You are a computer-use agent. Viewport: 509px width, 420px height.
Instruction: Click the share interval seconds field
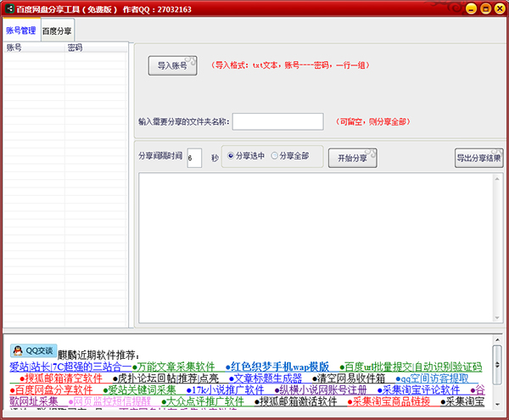(x=193, y=158)
